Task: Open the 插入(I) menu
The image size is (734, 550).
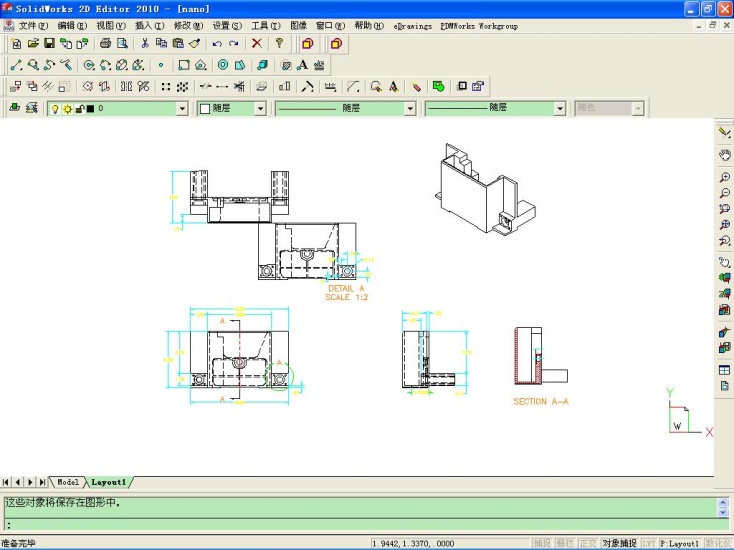Action: 150,26
